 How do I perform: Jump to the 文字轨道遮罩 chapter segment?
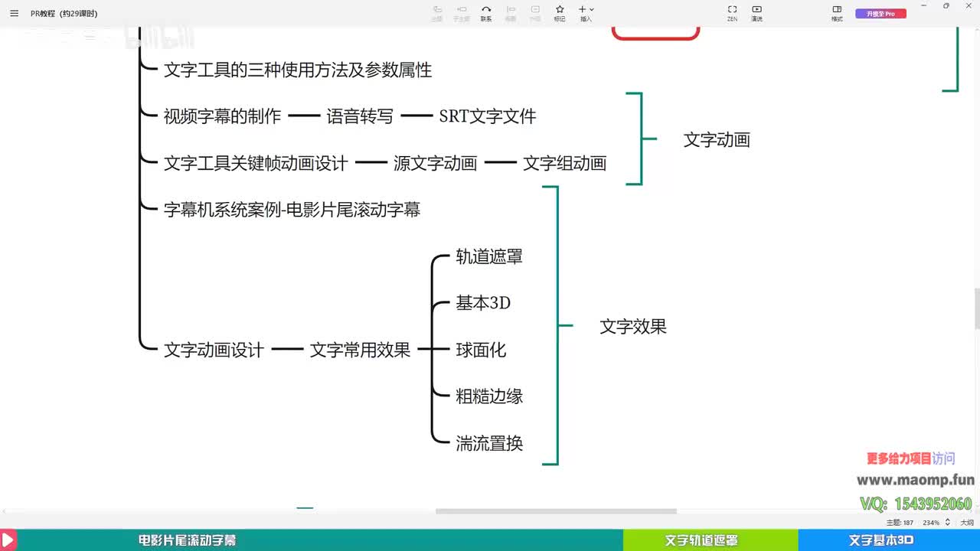701,540
